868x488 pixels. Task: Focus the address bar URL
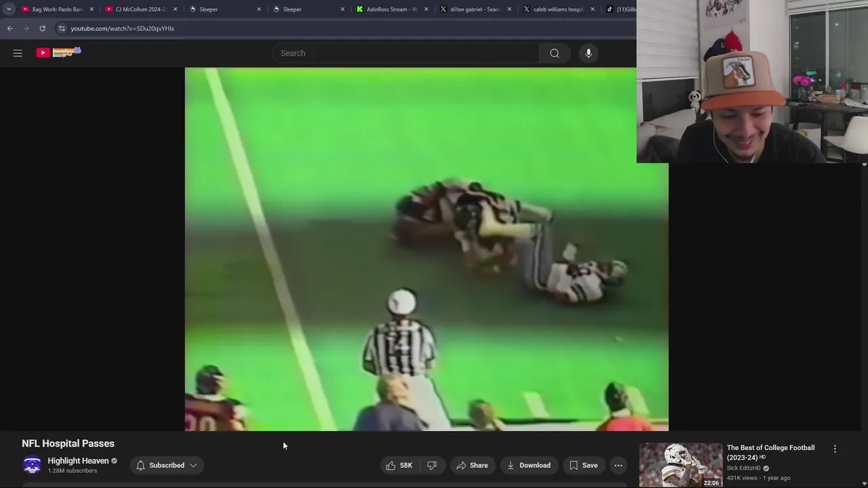(122, 28)
